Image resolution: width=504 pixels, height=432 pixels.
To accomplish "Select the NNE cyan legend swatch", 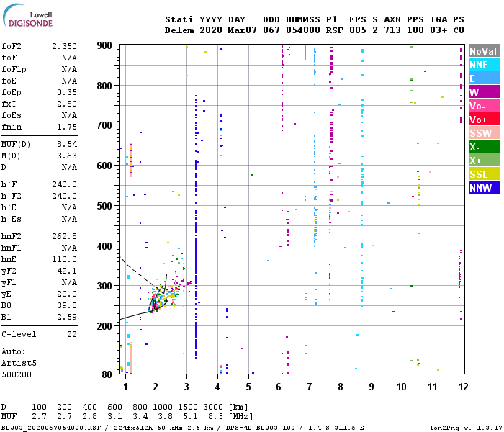I will tap(484, 65).
